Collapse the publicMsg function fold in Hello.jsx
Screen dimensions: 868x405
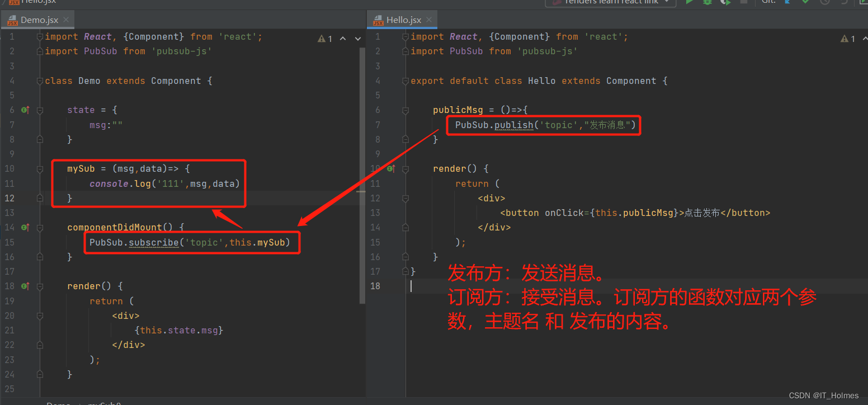[405, 110]
